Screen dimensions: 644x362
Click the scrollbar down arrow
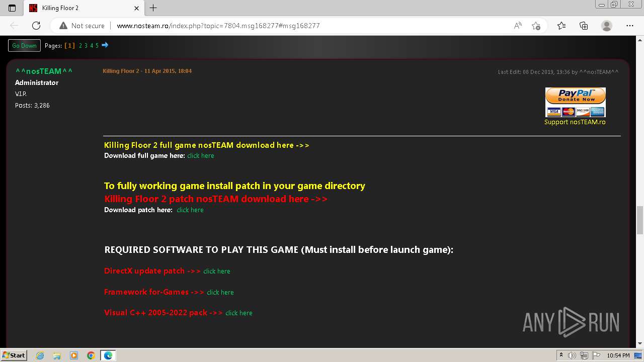click(640, 344)
